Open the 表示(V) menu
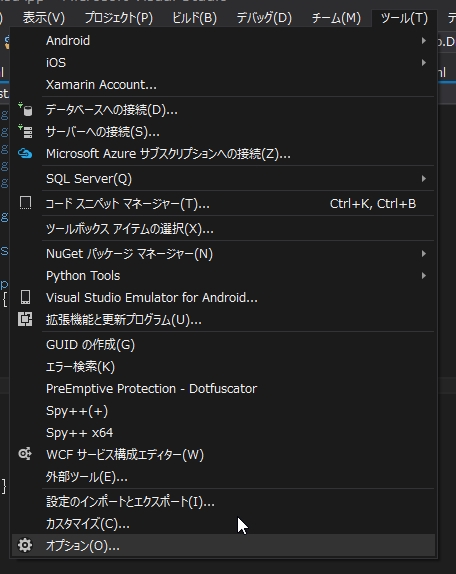 point(44,18)
